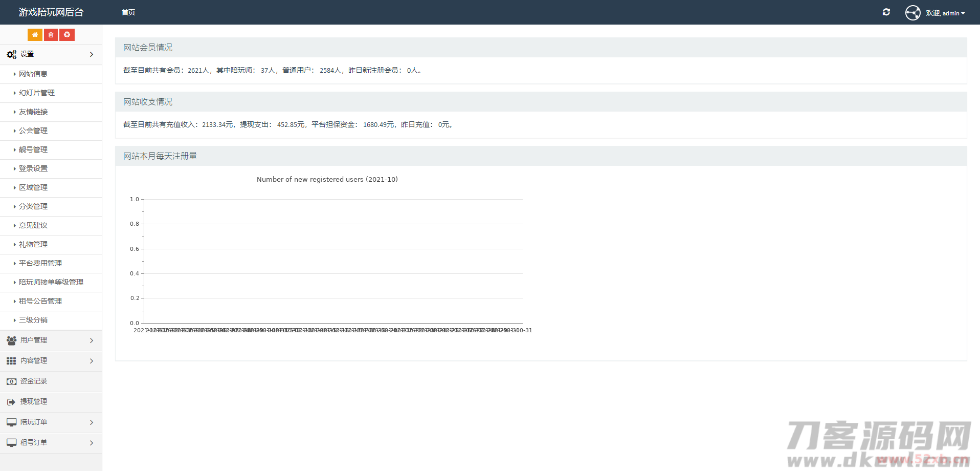Screen dimensions: 980x471
Task: Click the 资金记录 money icon
Action: click(x=11, y=381)
